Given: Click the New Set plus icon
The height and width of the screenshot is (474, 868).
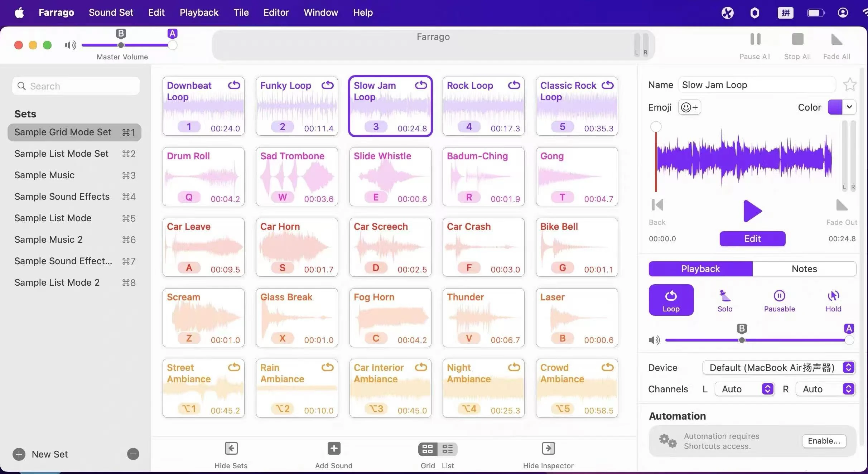Looking at the screenshot, I should (19, 454).
